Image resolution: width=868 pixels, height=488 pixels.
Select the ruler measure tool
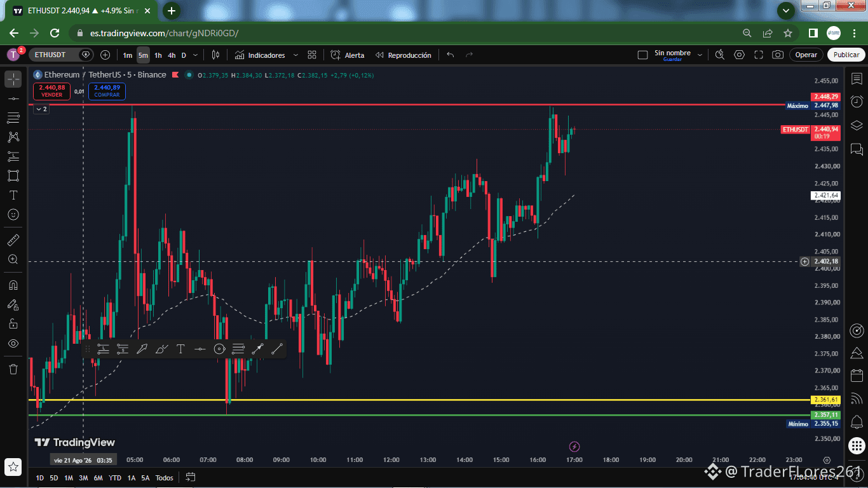[x=13, y=240]
